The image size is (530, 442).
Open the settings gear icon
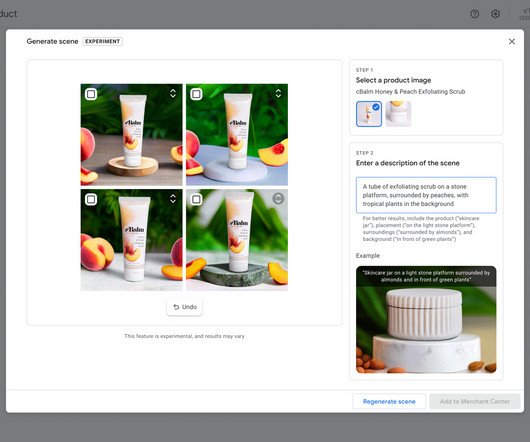coord(496,14)
